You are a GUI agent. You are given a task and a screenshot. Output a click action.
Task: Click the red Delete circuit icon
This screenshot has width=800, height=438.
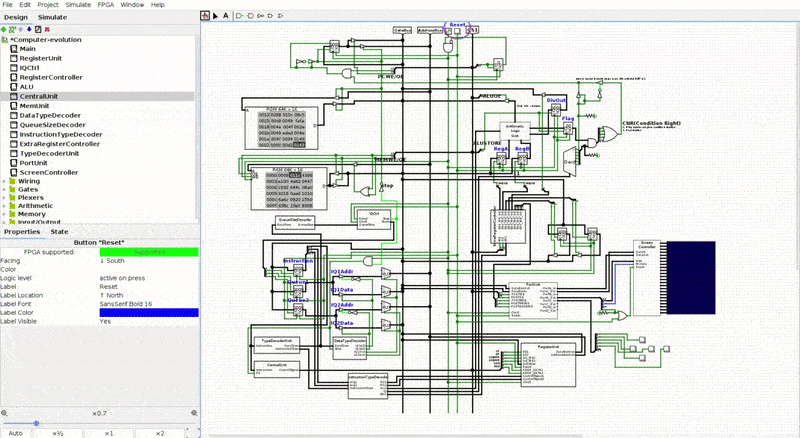(47, 29)
